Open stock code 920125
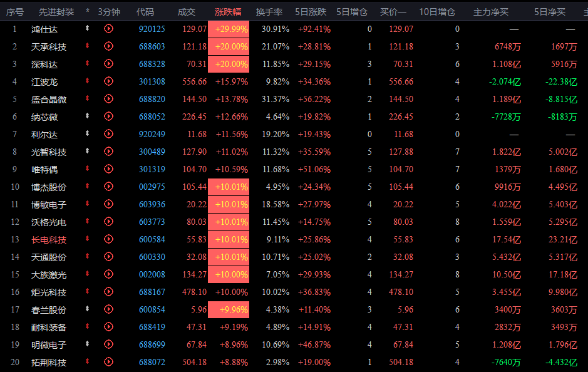This screenshot has width=588, height=372. [x=152, y=29]
